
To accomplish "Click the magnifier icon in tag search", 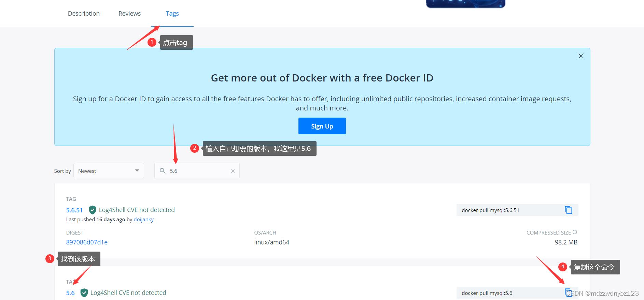I will coord(163,171).
